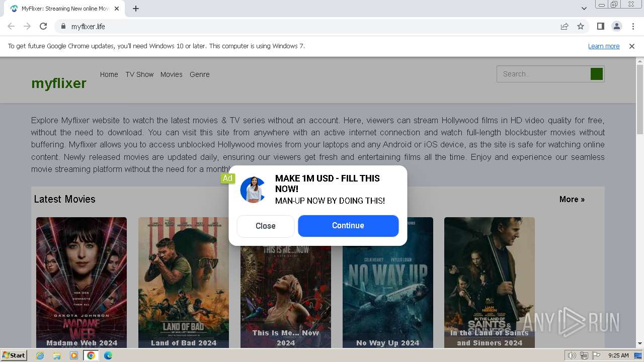Reload the myflixer page
644x362 pixels.
(43, 26)
